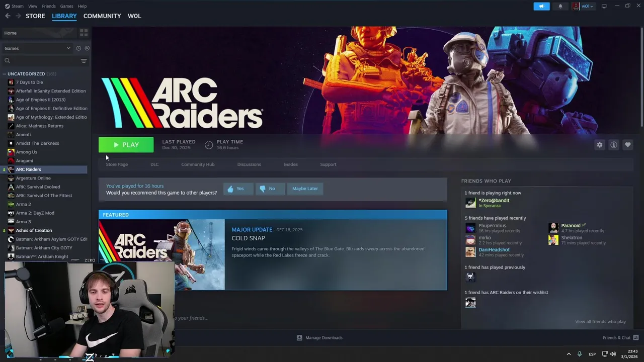This screenshot has height=362, width=644.
Task: Open ARC Raiders manage gear icon
Action: (600, 145)
